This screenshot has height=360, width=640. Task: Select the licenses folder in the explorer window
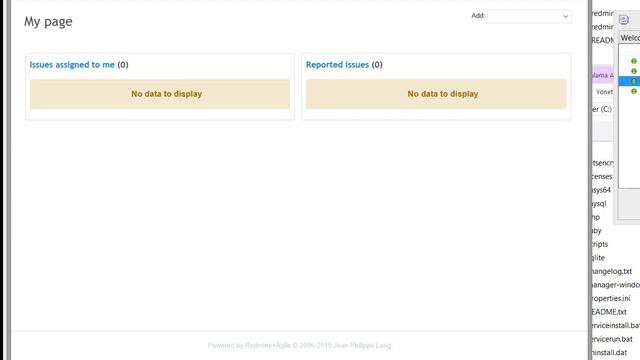tap(602, 176)
